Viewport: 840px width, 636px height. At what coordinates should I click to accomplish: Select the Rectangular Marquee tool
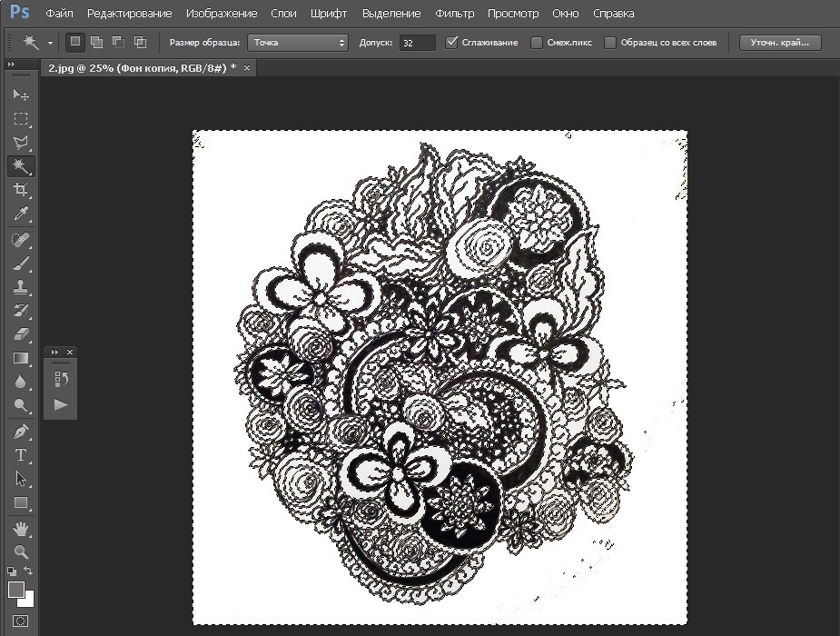(x=21, y=119)
